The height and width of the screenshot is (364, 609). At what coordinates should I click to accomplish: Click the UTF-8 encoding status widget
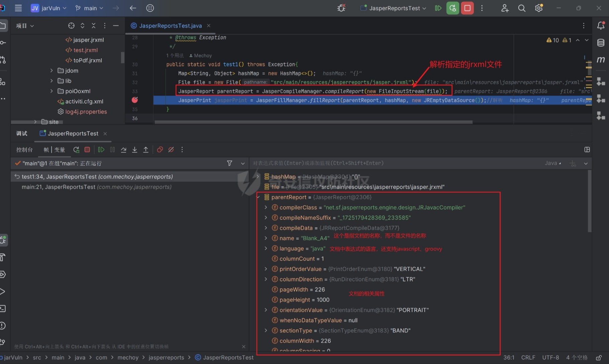click(x=550, y=357)
